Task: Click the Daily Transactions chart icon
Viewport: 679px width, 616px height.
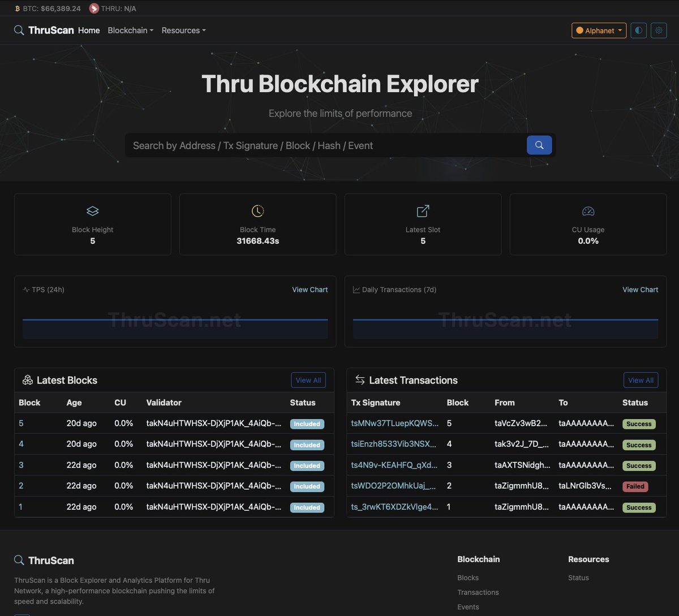Action: click(356, 290)
